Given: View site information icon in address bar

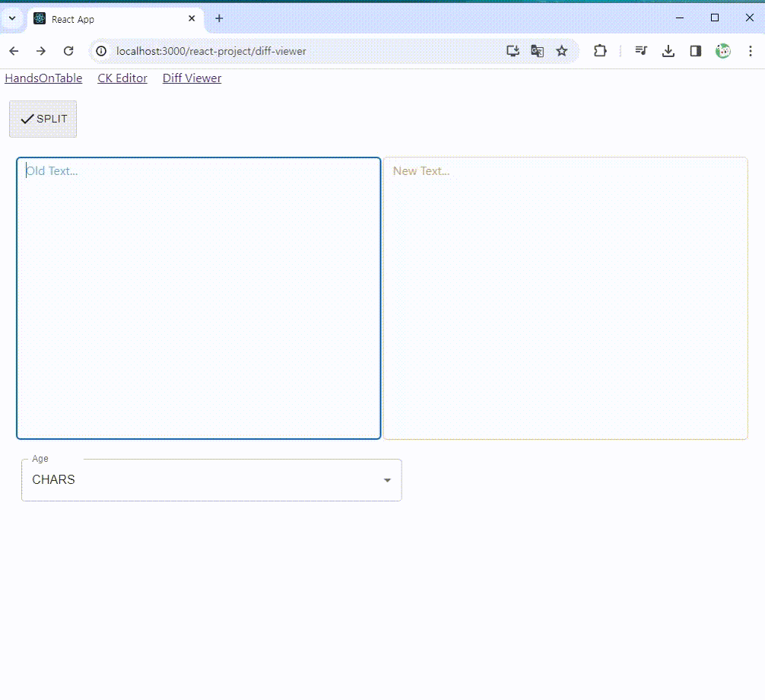Looking at the screenshot, I should click(101, 51).
